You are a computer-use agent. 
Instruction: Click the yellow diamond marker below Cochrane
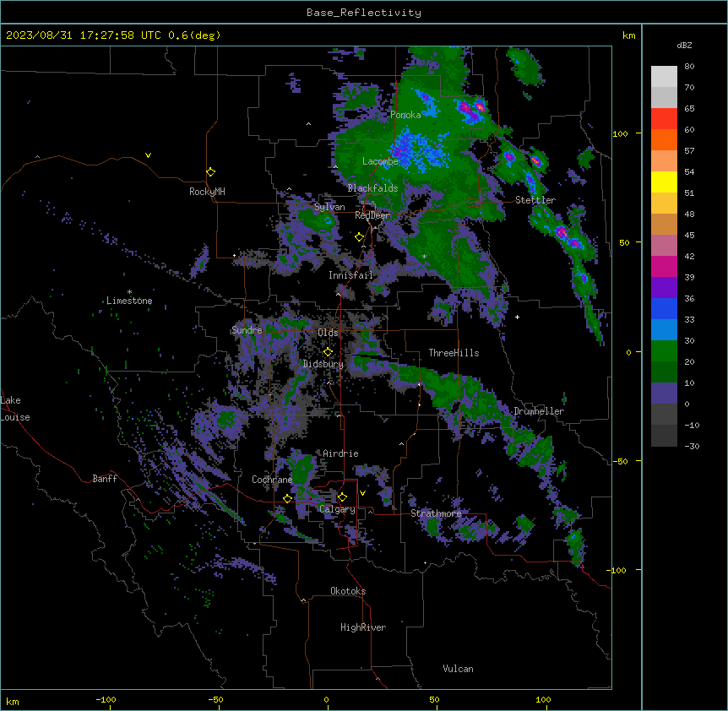(287, 498)
